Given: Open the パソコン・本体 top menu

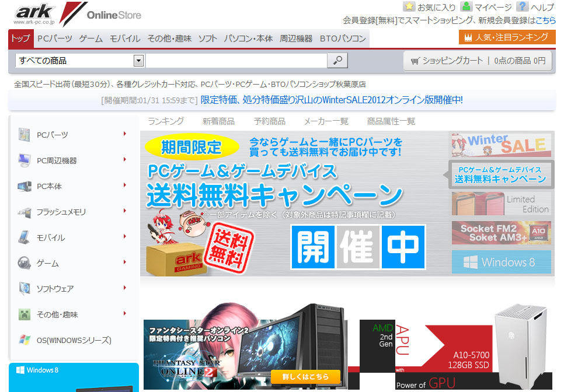Looking at the screenshot, I should [248, 38].
